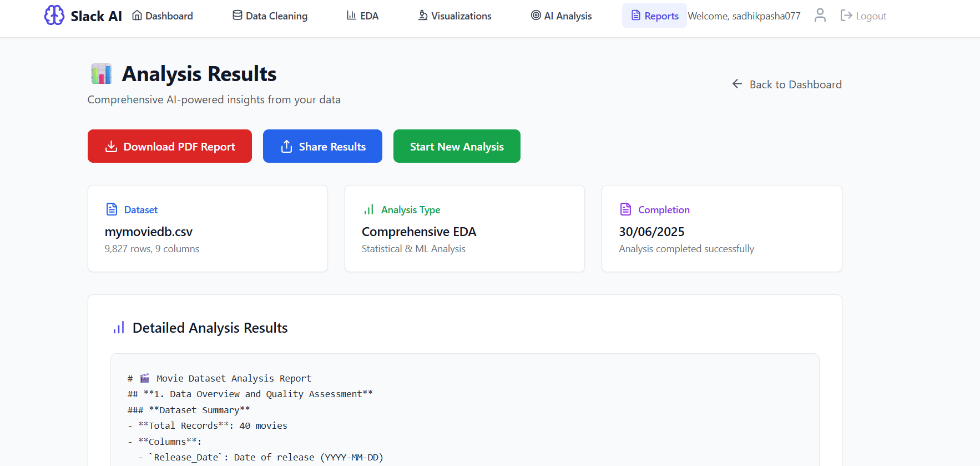Click the Slack AI brain logo icon

(x=54, y=15)
